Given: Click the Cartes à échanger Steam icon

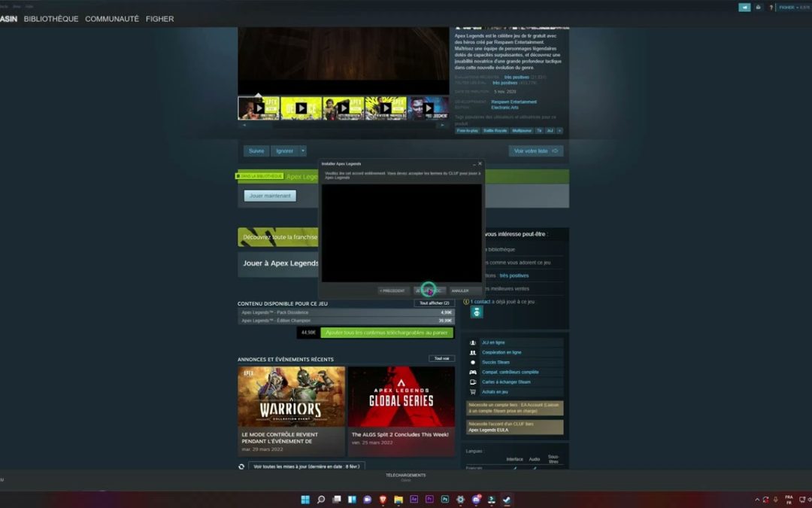Looking at the screenshot, I should tap(473, 382).
